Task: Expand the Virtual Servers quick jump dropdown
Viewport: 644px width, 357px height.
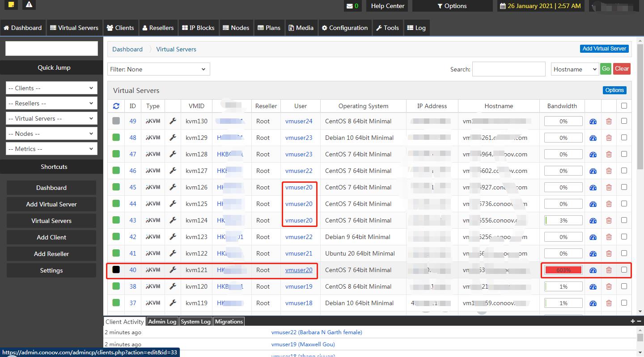Action: click(51, 118)
